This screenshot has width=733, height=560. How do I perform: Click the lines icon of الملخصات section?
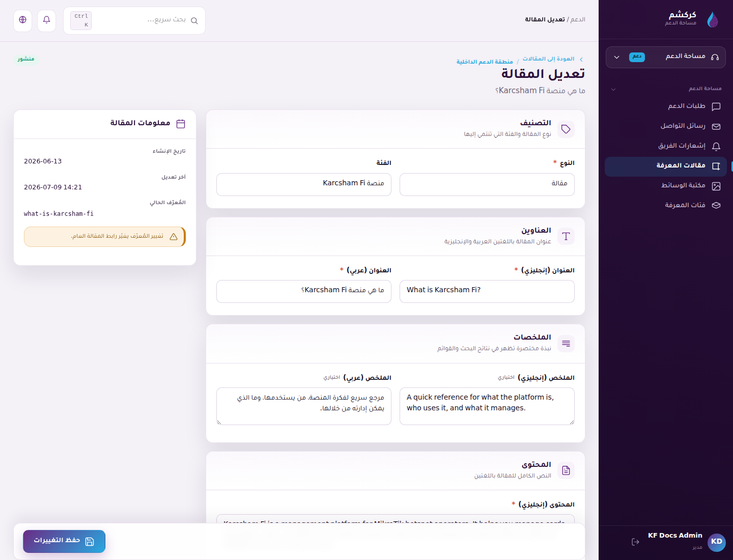[x=566, y=344]
